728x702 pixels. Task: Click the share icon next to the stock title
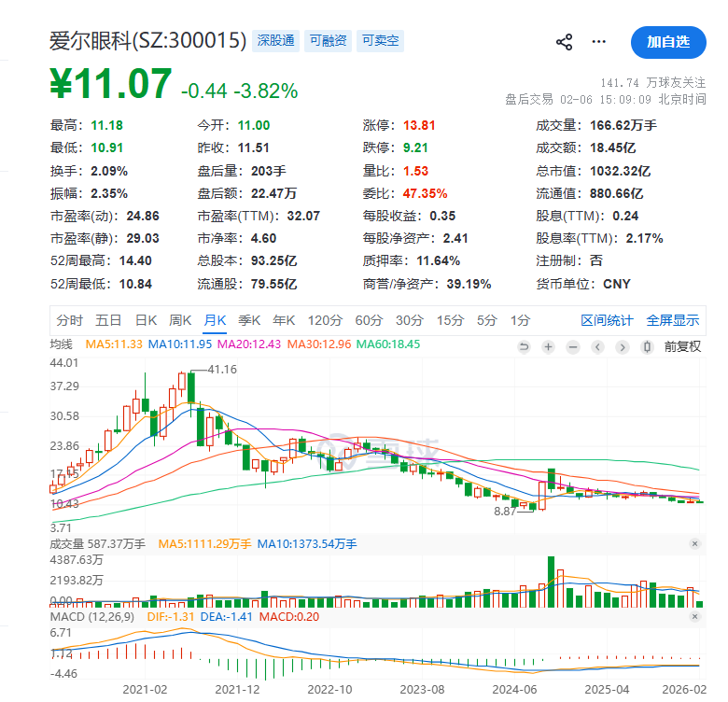click(564, 42)
